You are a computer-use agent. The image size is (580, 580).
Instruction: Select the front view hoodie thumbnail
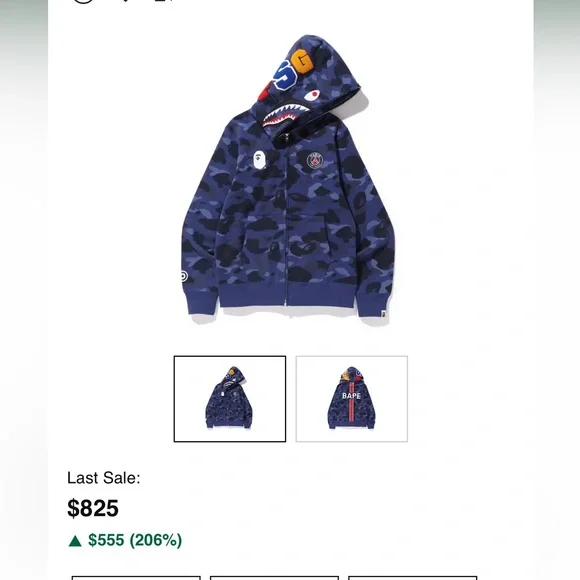(x=230, y=399)
